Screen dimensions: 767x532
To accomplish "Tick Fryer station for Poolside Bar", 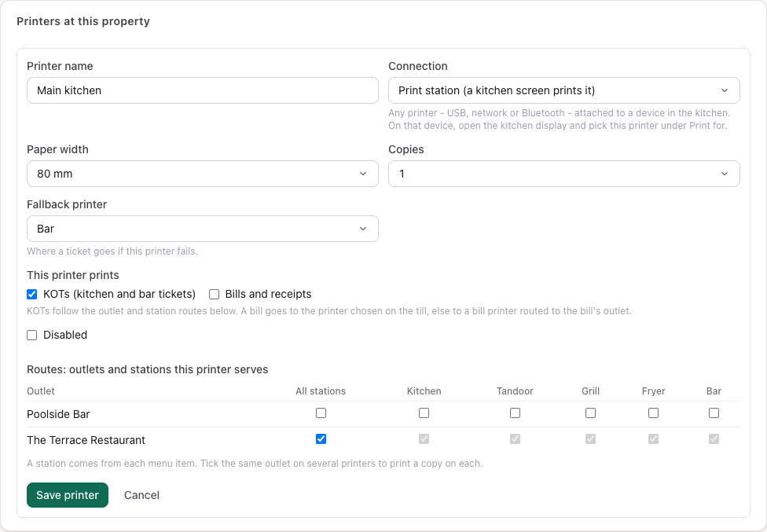I will click(654, 413).
